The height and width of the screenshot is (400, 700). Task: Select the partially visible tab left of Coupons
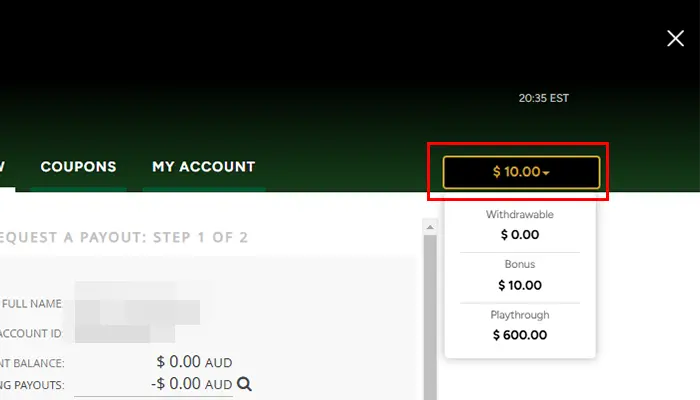pos(4,167)
